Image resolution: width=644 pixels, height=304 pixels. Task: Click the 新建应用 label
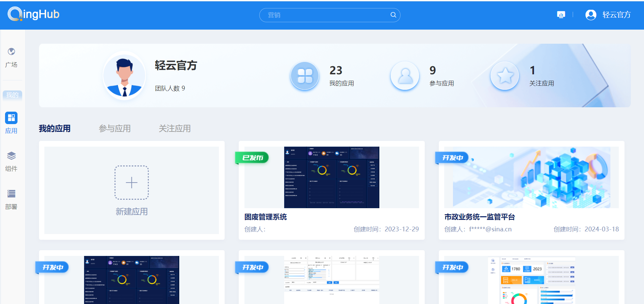click(131, 212)
